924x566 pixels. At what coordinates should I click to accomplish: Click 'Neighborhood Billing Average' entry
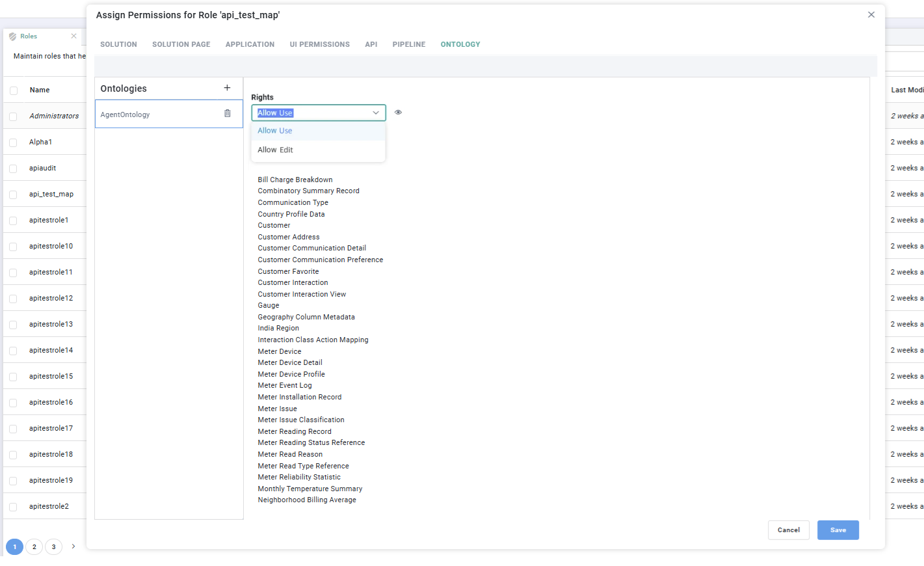[x=307, y=500]
